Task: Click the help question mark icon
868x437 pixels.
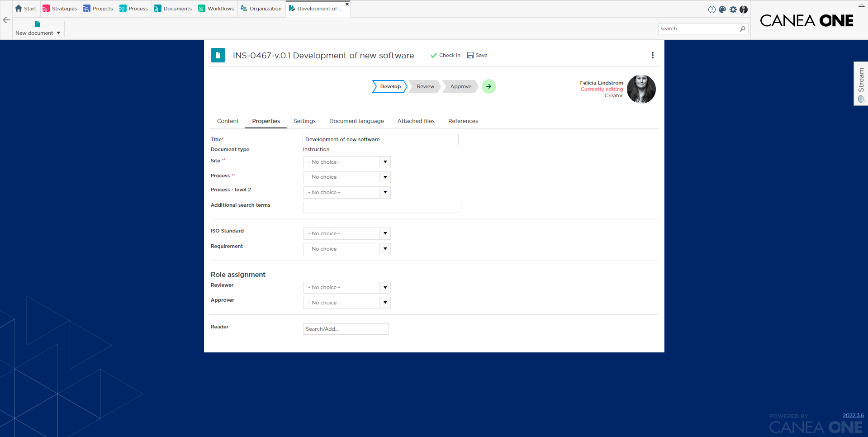Action: pyautogui.click(x=712, y=9)
